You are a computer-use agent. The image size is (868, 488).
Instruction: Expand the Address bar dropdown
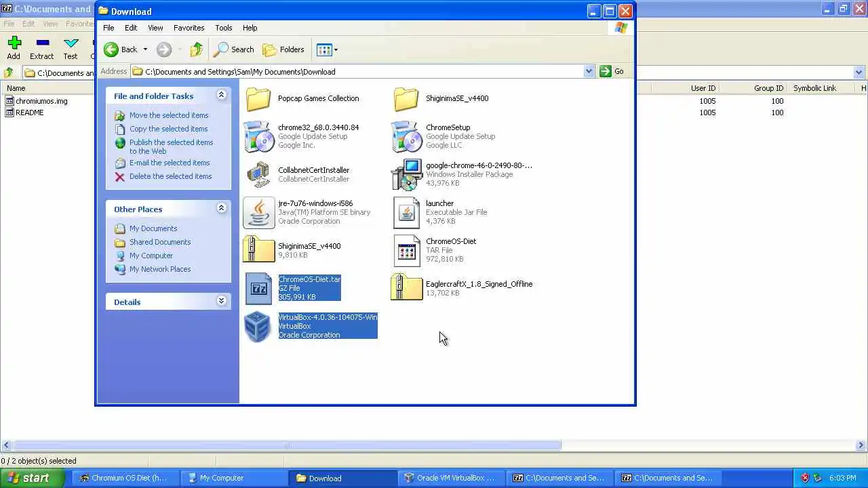pos(589,71)
